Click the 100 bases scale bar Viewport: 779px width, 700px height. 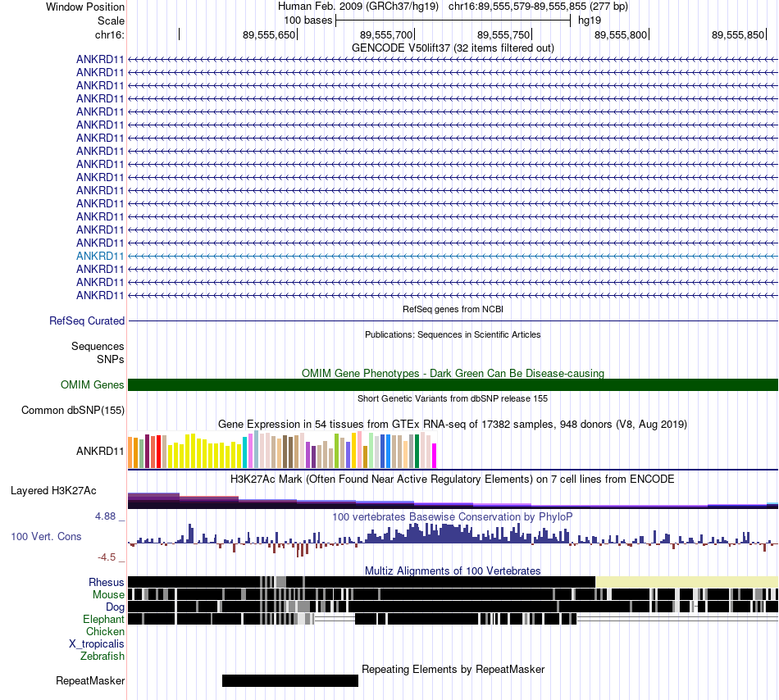coord(453,20)
